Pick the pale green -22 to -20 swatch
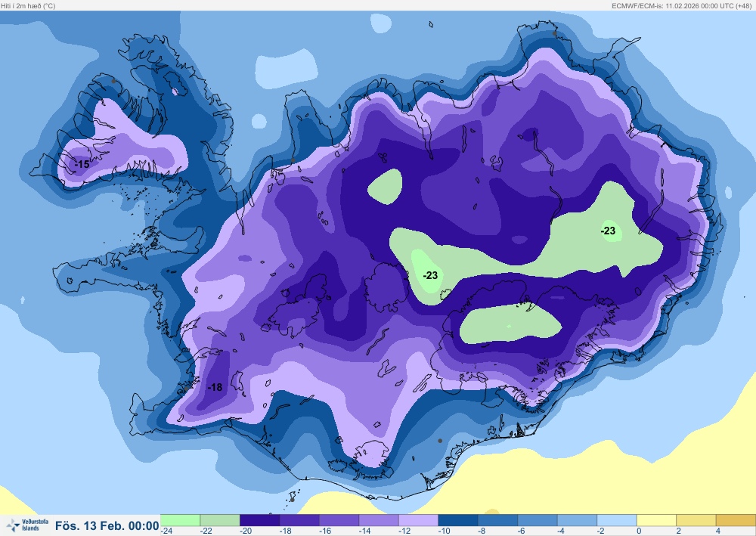 (219, 520)
